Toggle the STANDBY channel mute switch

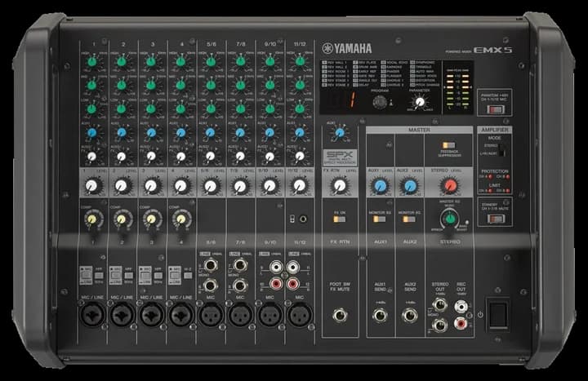coord(495,219)
